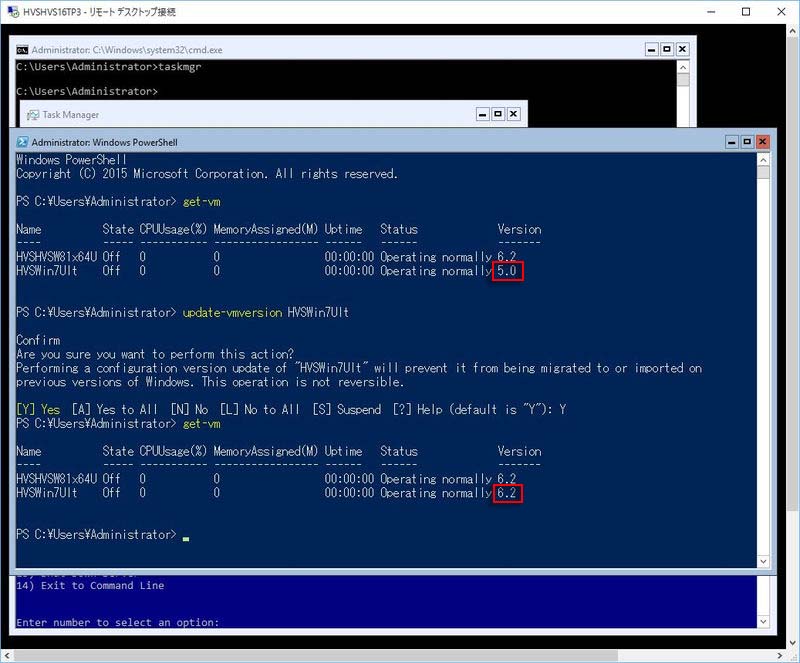The width and height of the screenshot is (800, 663).
Task: Click the Remote Desktop horizontal scrollbar thumb
Action: (x=315, y=655)
